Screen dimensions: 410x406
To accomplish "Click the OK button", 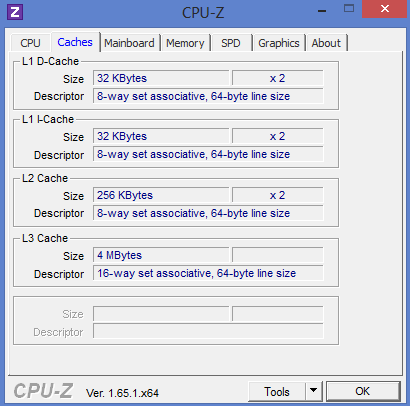I will click(x=362, y=391).
